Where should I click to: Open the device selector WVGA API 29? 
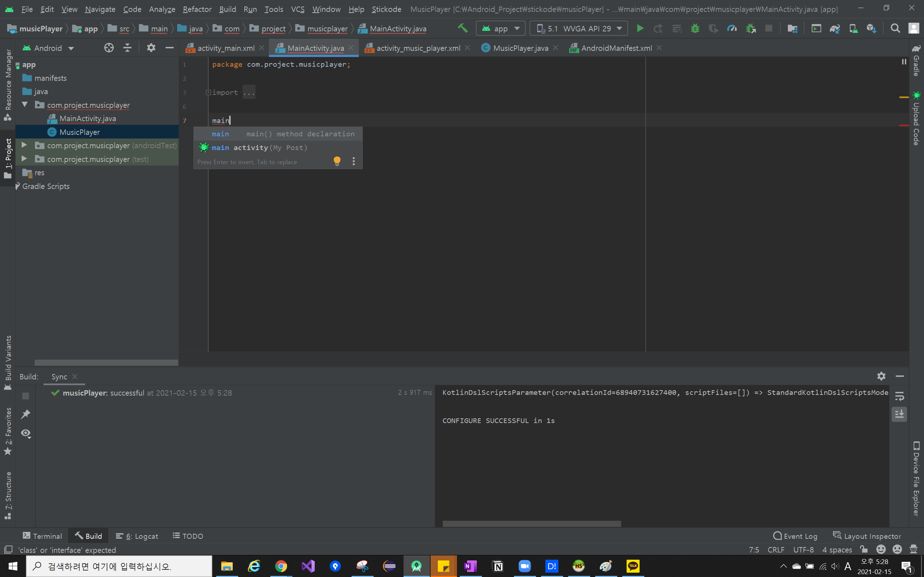point(579,28)
